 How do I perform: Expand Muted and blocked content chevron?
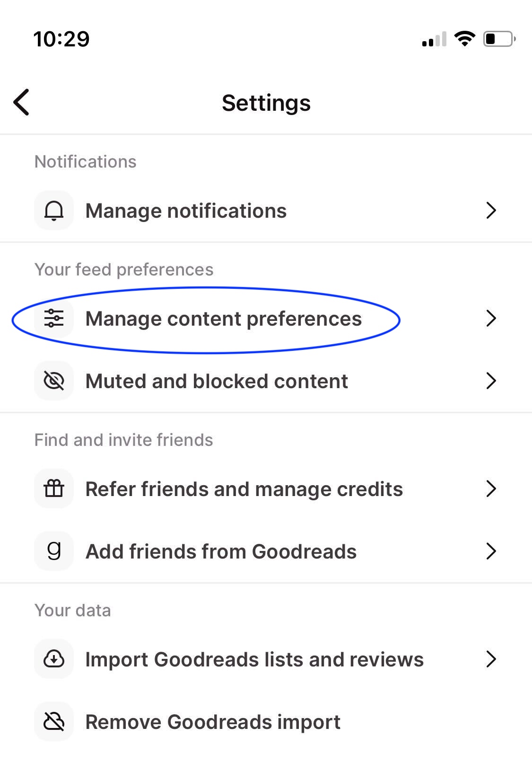491,381
